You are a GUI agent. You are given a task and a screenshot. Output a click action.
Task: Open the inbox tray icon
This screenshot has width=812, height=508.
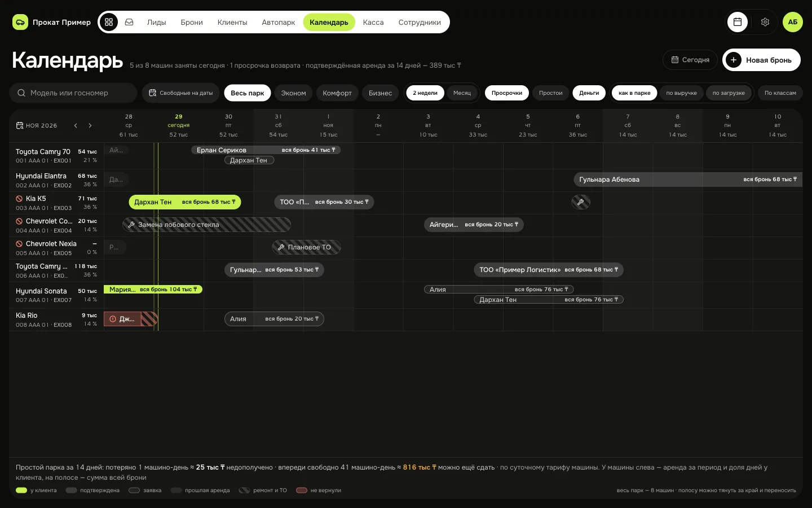[x=129, y=22]
